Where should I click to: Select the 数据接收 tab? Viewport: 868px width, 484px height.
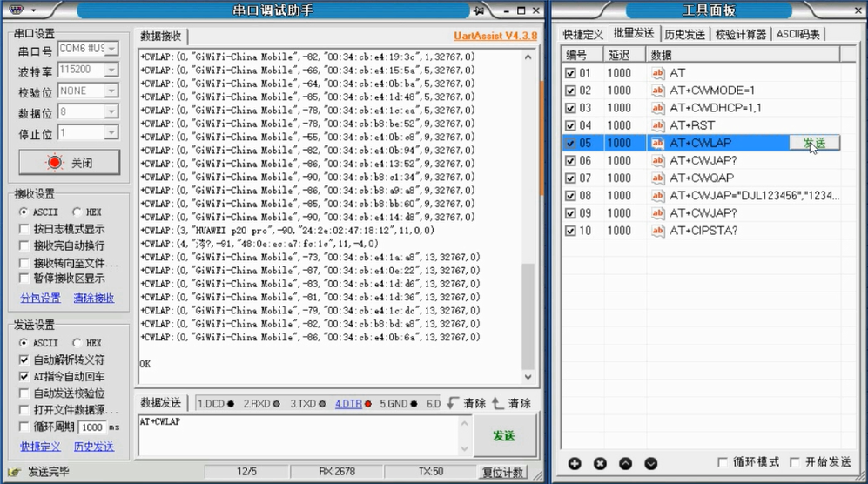(160, 36)
